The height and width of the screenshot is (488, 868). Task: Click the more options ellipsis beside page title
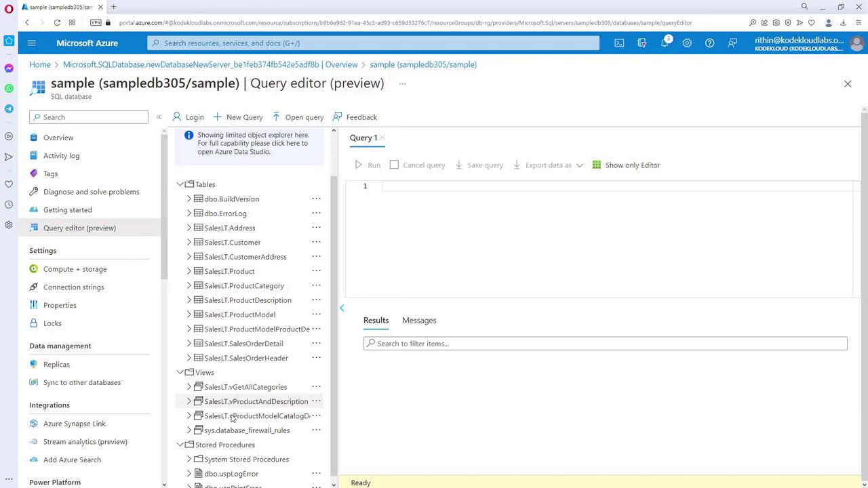click(402, 83)
